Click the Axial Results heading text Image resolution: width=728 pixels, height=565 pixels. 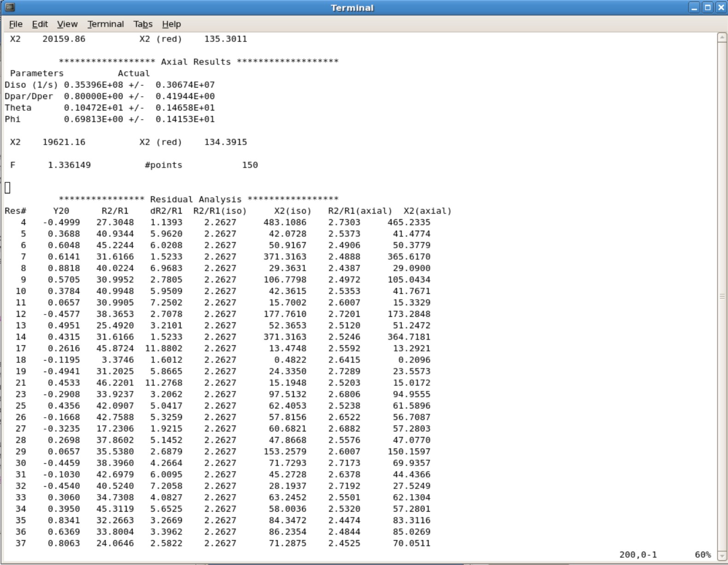pos(196,62)
